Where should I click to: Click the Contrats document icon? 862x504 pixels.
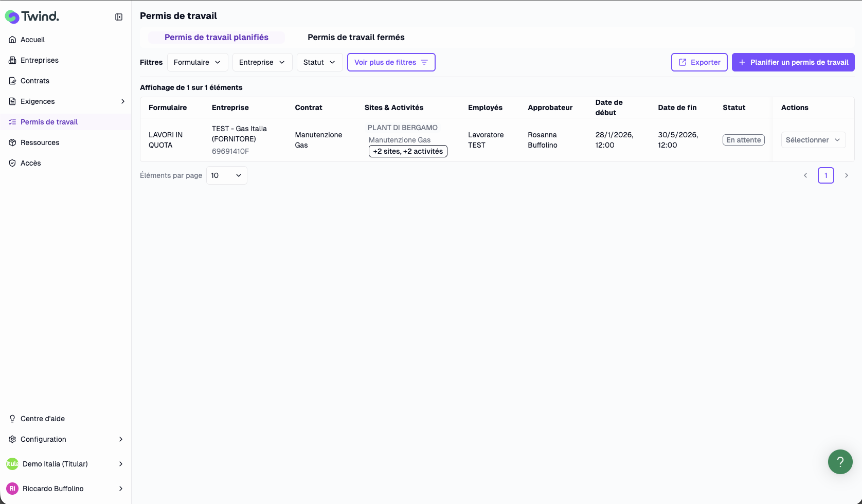(12, 81)
